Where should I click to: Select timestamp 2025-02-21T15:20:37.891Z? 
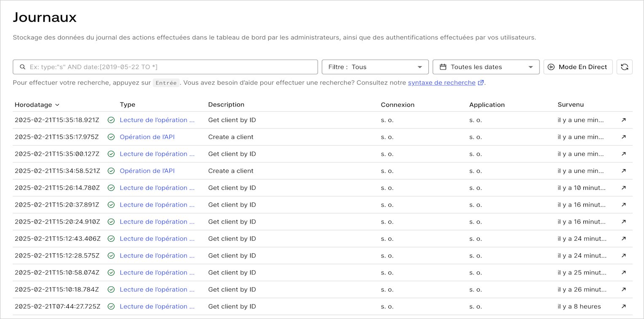57,205
